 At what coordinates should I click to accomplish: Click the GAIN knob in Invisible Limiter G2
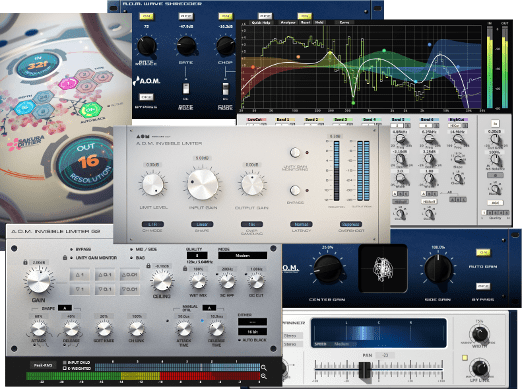point(39,281)
